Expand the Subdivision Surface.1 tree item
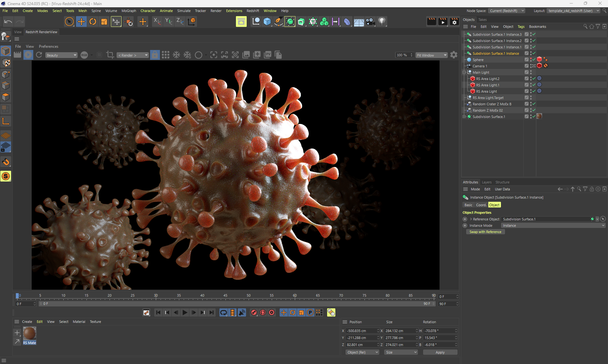Image resolution: width=608 pixels, height=364 pixels. pos(464,117)
